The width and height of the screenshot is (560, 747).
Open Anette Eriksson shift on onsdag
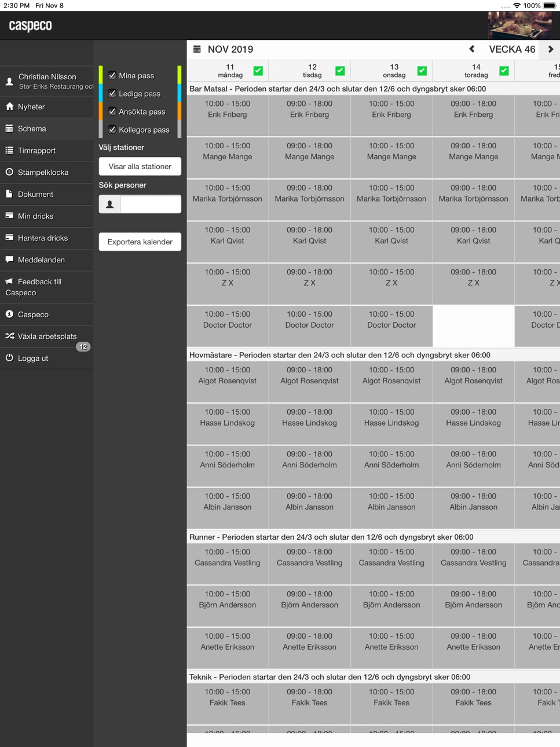391,648
